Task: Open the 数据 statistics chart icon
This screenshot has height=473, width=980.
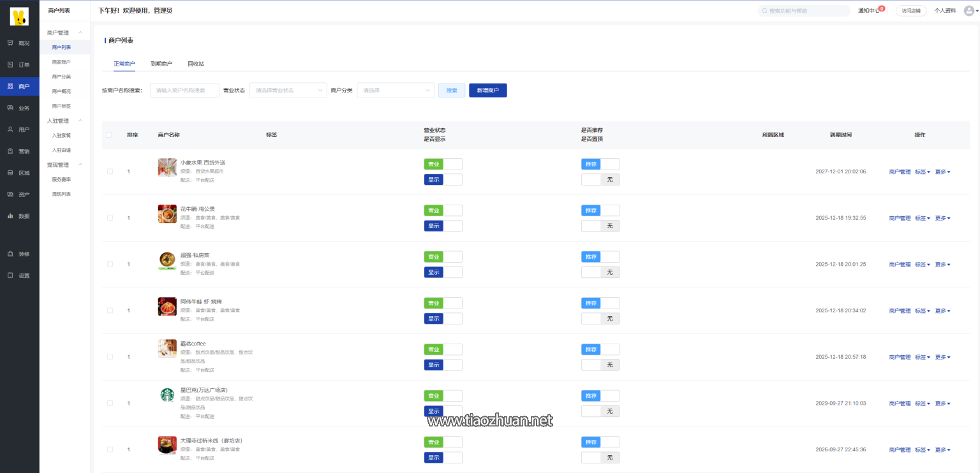Action: (x=10, y=216)
